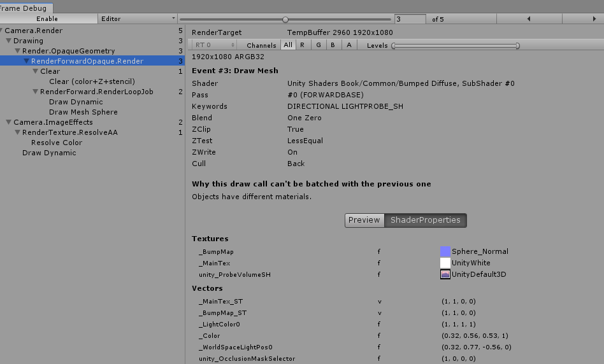Screen dimensions: 604x364
Task: Click the _BumpMap property name
Action: click(x=216, y=251)
